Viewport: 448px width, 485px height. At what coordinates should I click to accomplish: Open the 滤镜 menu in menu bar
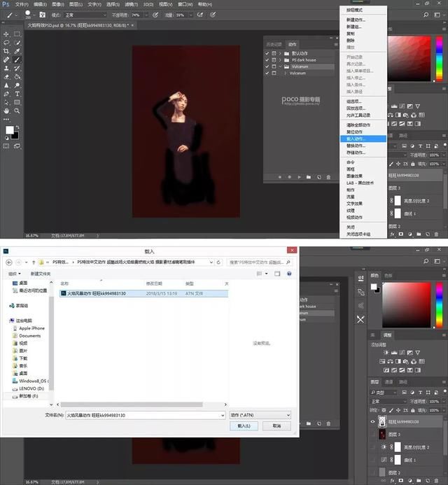[129, 4]
